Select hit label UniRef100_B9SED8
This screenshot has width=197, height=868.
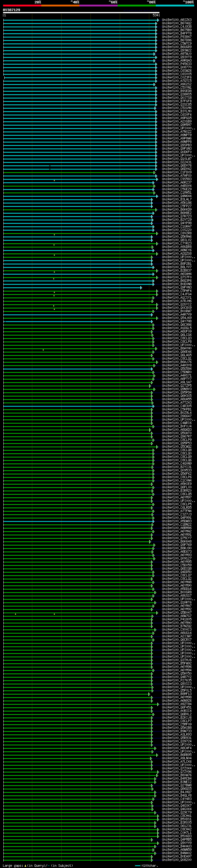coord(177,91)
